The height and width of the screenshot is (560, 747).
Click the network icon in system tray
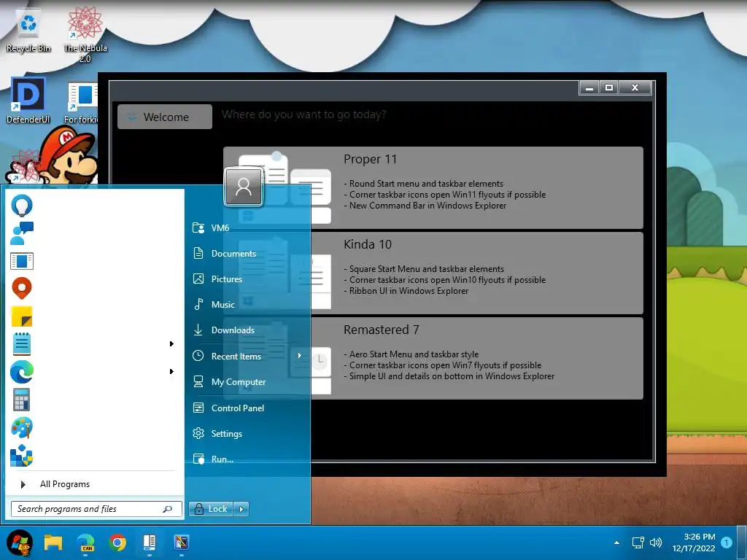point(638,542)
